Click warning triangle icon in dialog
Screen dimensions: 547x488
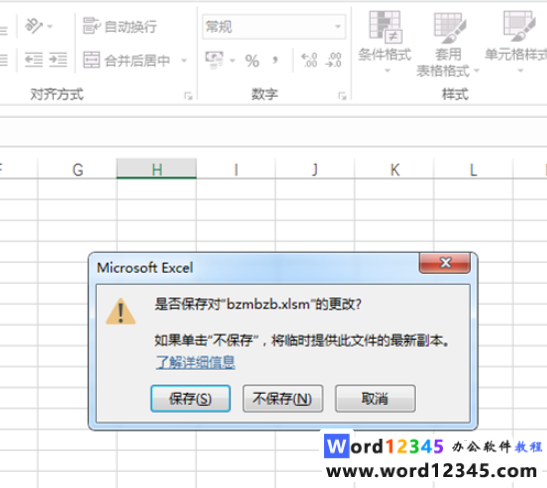coord(120,311)
